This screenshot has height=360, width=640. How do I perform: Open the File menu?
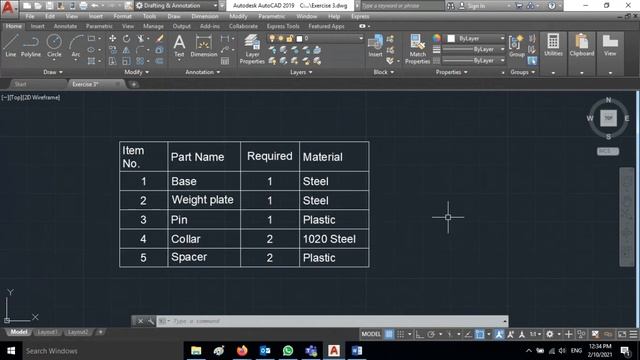[x=30, y=17]
